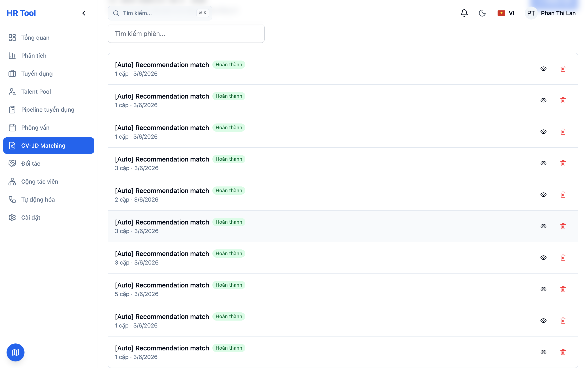
Task: Open Đối tác handshake menu item
Action: pos(49,164)
